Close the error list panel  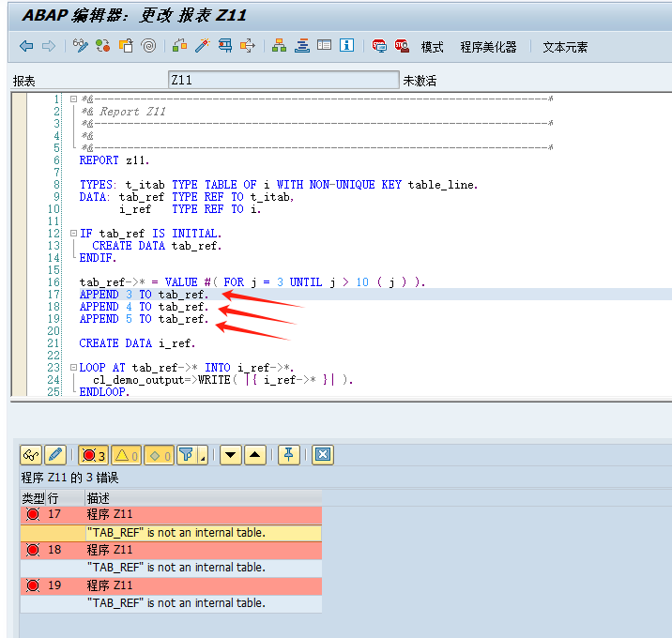tap(323, 455)
